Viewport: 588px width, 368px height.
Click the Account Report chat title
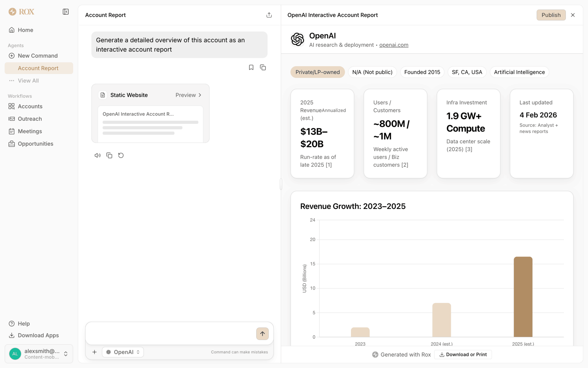(105, 15)
